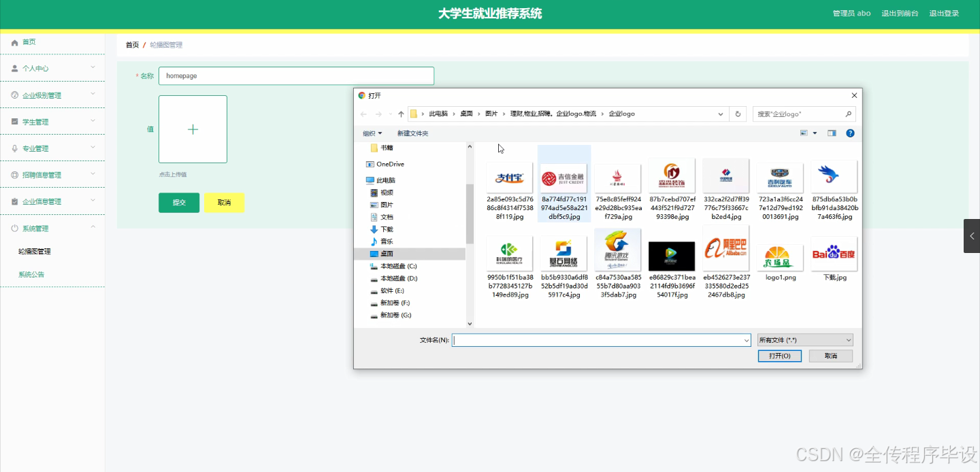Click 图片 in the address path

tap(491, 114)
